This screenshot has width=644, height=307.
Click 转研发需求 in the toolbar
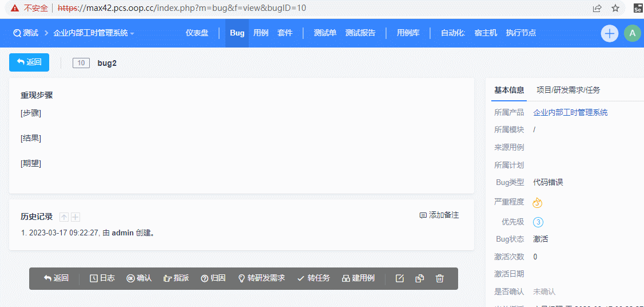click(x=261, y=278)
